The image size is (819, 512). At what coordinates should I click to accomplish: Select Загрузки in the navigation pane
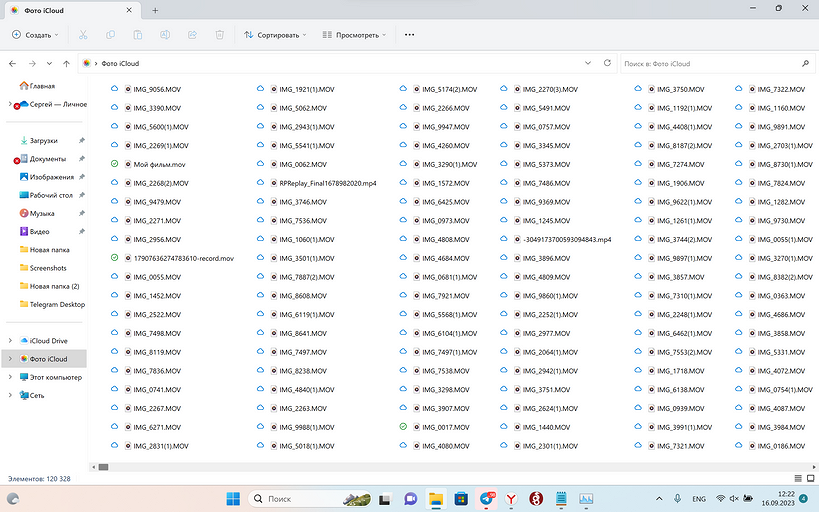(x=43, y=141)
